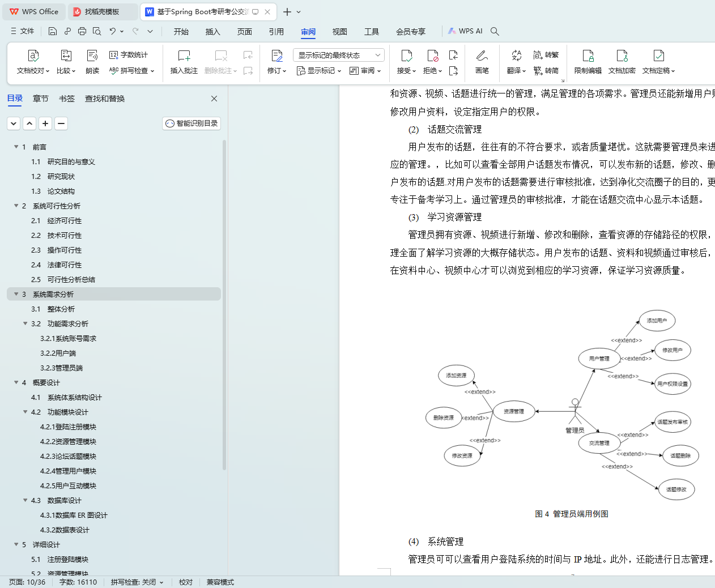
Task: Open WPS AI from the menu bar
Action: (x=465, y=31)
